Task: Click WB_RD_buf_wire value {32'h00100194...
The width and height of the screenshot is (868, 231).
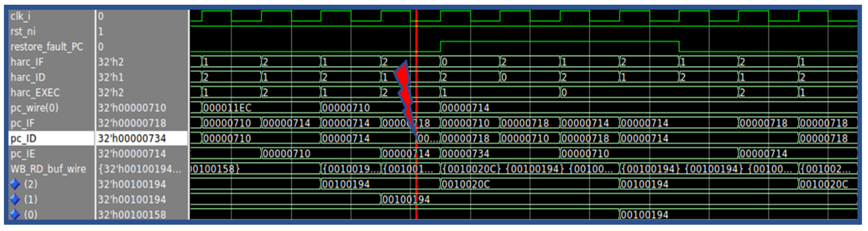Action: point(140,169)
